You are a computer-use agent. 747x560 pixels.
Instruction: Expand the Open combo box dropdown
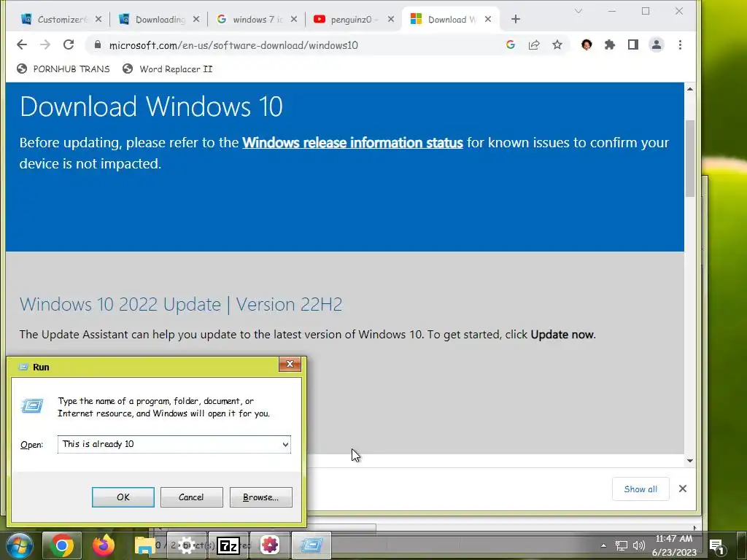point(285,444)
